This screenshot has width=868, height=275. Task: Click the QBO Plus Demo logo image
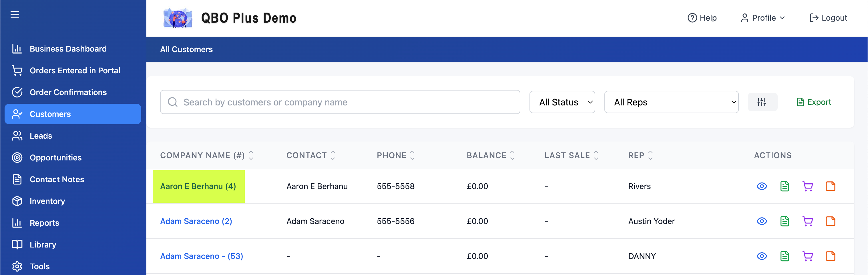178,18
